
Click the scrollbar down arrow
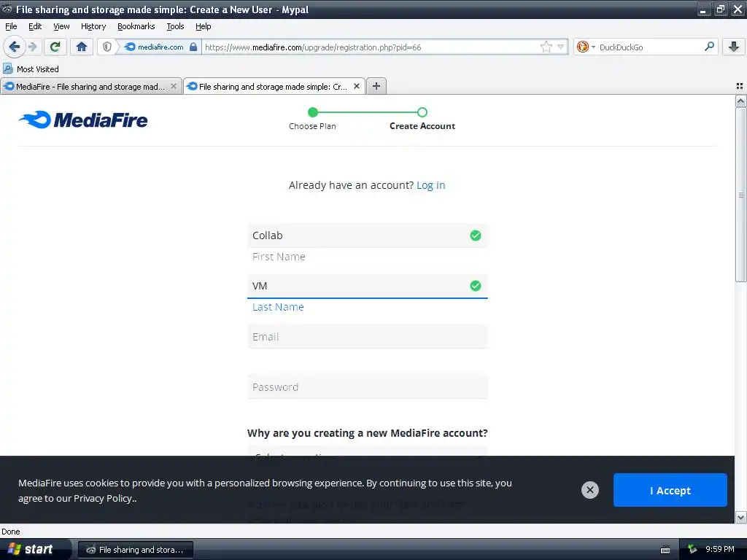click(x=740, y=517)
